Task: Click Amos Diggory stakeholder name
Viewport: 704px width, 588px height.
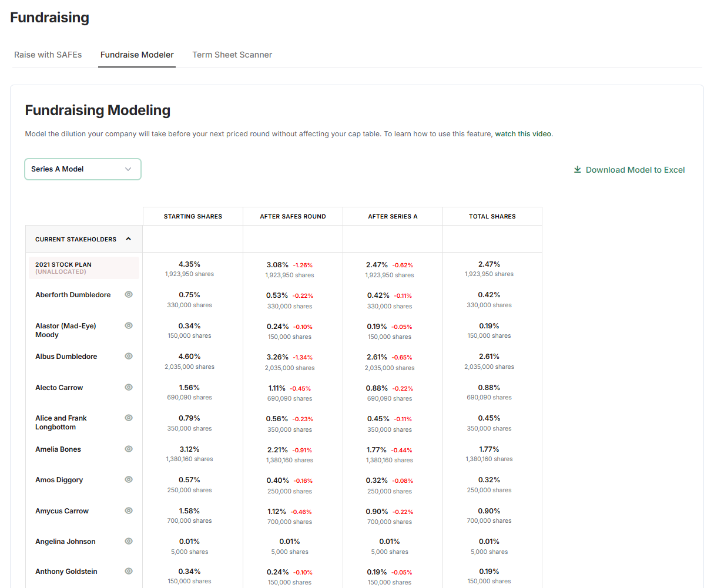Action: (x=59, y=480)
